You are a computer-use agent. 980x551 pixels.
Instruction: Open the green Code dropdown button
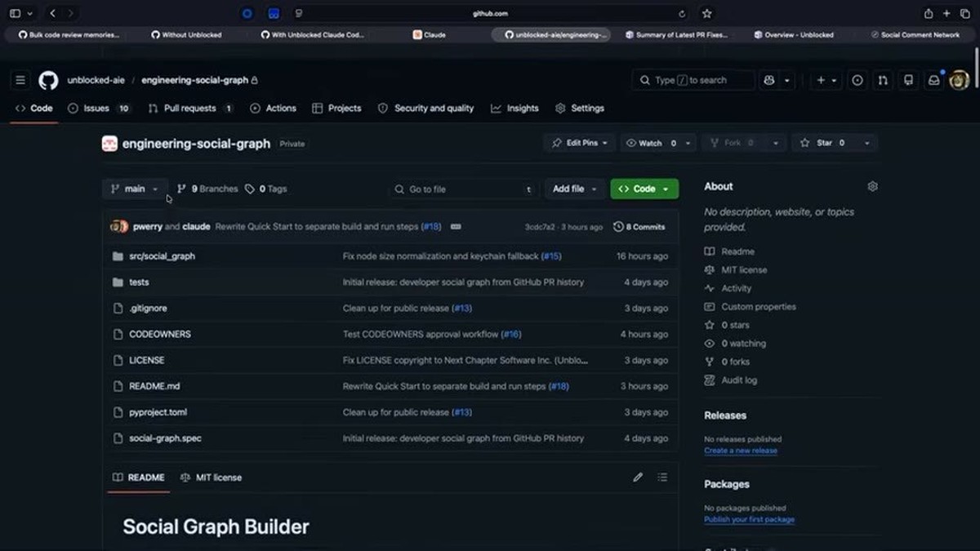(644, 189)
